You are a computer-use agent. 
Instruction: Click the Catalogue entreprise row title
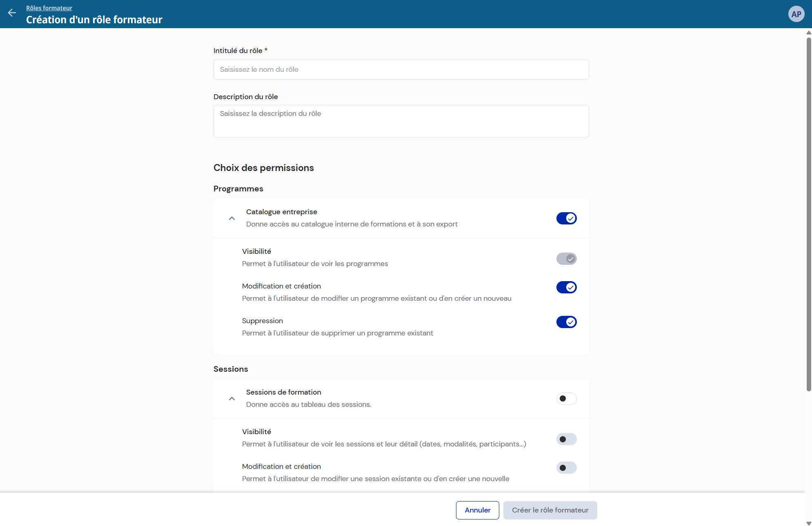point(281,212)
